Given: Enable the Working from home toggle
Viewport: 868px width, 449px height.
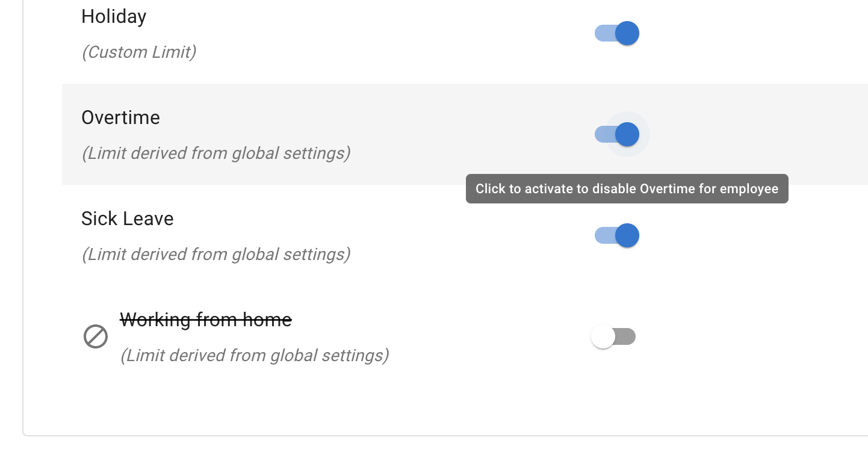Looking at the screenshot, I should coord(613,336).
